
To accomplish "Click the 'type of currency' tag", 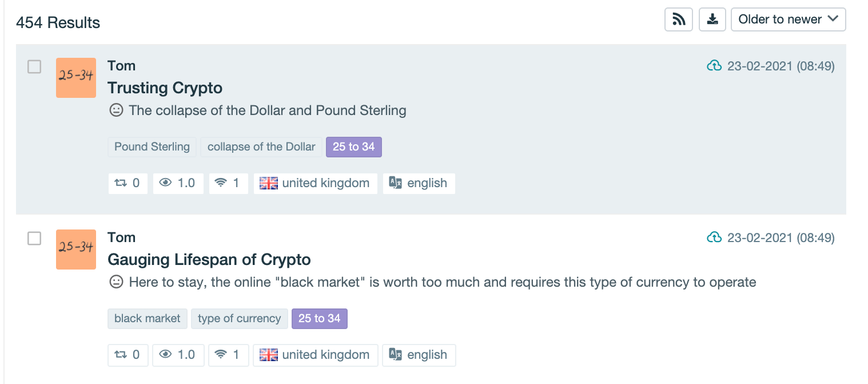I will pos(239,319).
